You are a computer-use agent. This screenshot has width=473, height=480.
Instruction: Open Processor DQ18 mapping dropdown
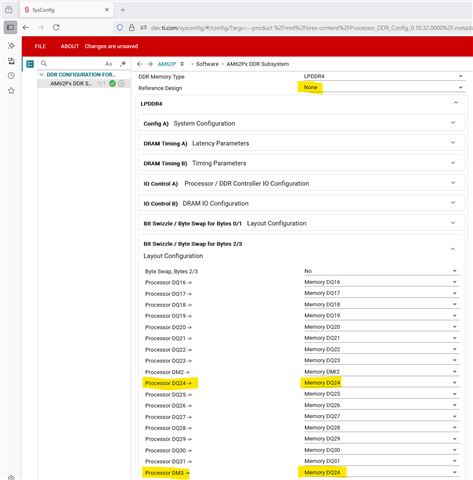coord(382,304)
